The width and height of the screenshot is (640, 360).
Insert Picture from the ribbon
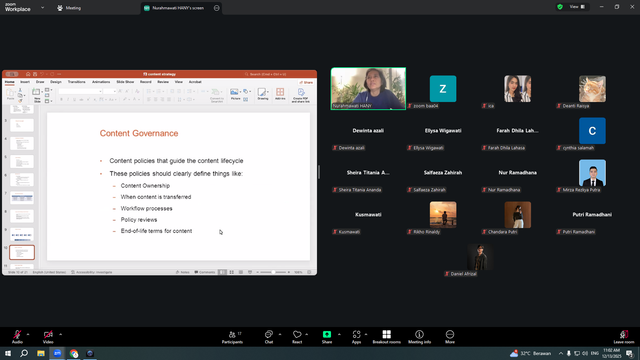coord(236,95)
